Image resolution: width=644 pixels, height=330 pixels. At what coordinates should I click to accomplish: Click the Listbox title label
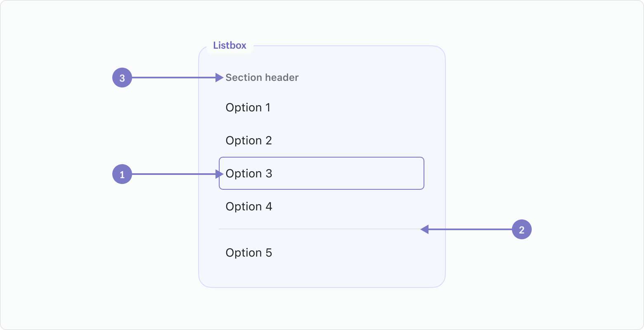coord(230,45)
